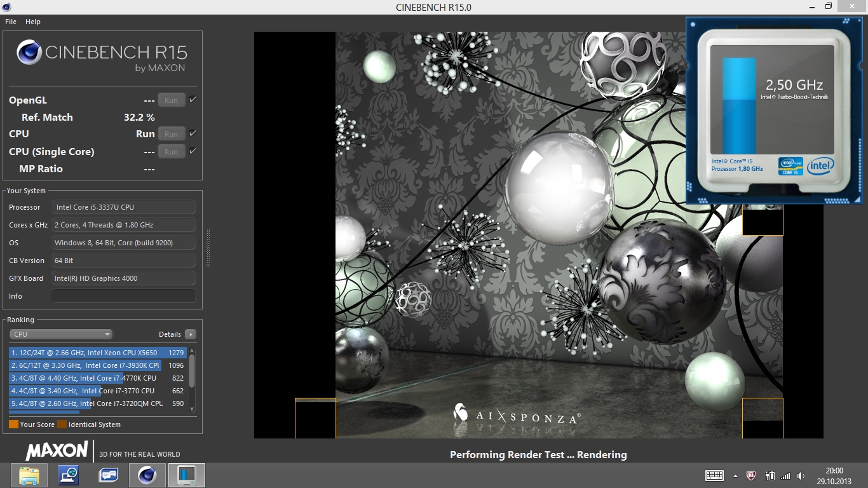Viewport: 868px width, 488px height.
Task: Click Run button for CPU (Single Core)
Action: coord(172,152)
